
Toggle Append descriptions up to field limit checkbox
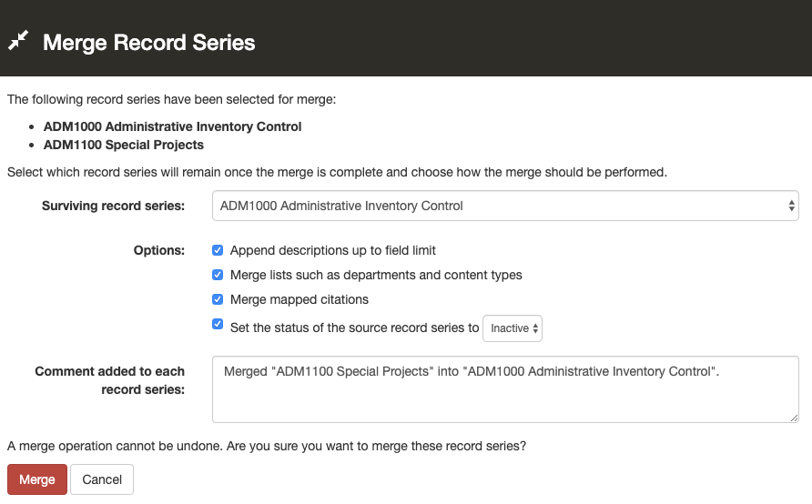pos(218,250)
